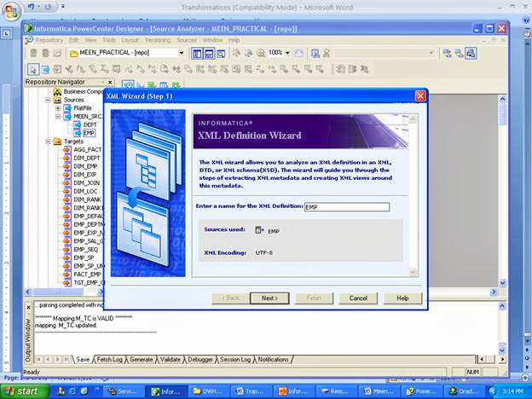Select the DIM_LOC target
Screen dimensions: 532x399
click(85, 191)
